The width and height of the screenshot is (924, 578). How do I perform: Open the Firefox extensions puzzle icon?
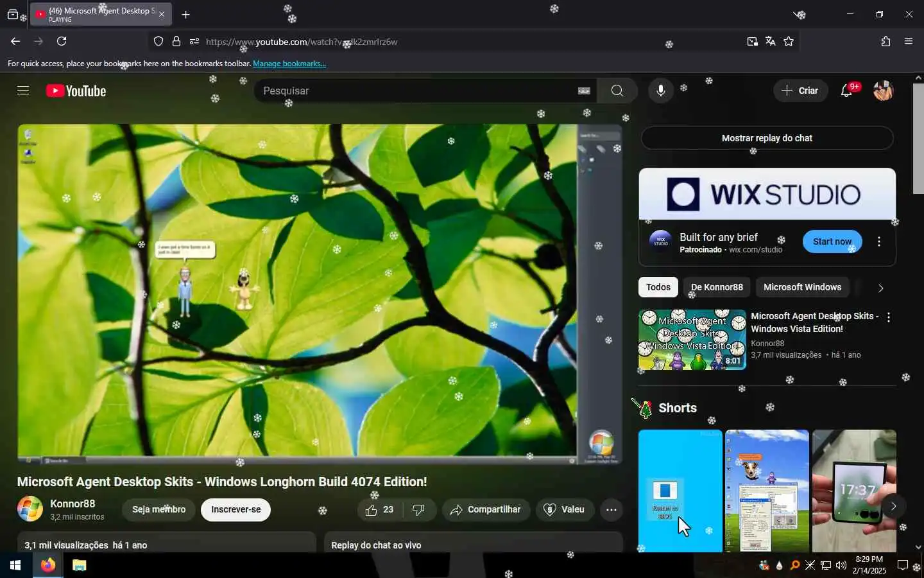pos(886,41)
